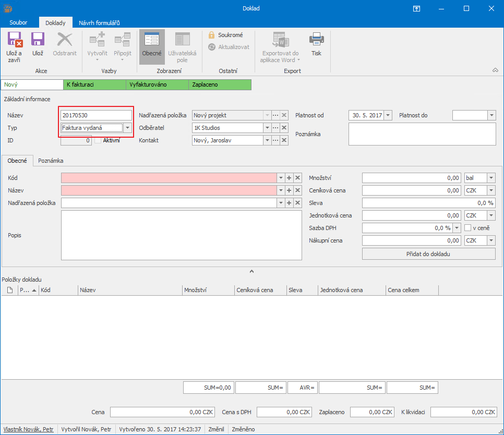Switch to the Doklady ribbon tab
This screenshot has width=504, height=435.
[x=55, y=22]
